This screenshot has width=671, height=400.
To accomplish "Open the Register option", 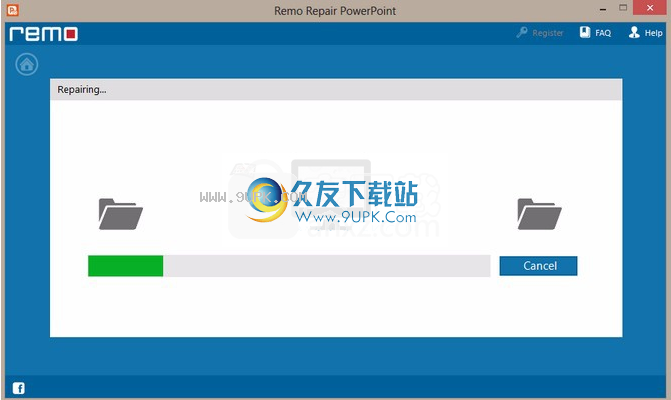I will (x=540, y=33).
